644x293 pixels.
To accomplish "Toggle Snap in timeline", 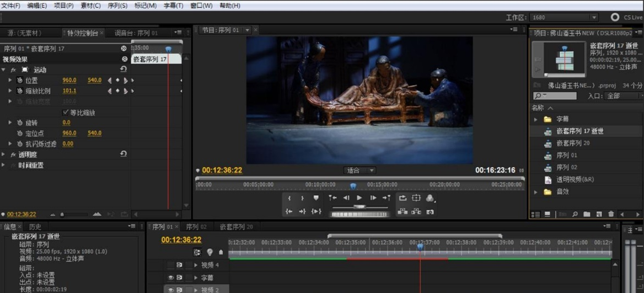I will pos(197,252).
